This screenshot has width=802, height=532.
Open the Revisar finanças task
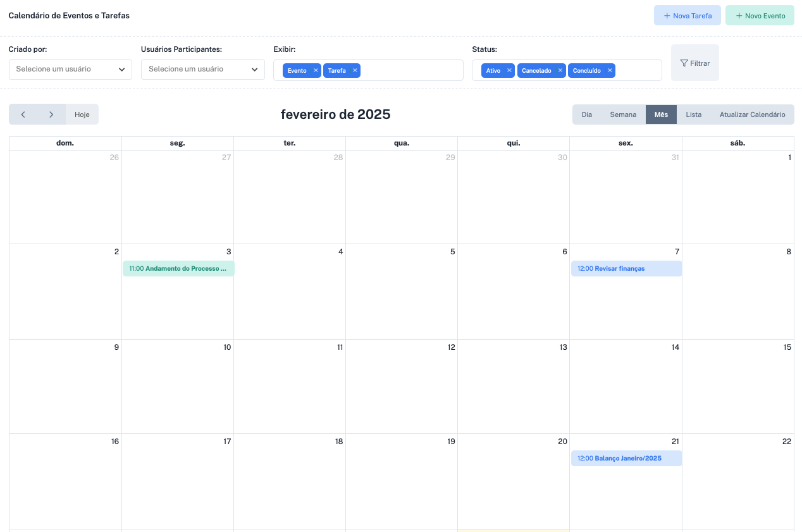click(x=626, y=269)
